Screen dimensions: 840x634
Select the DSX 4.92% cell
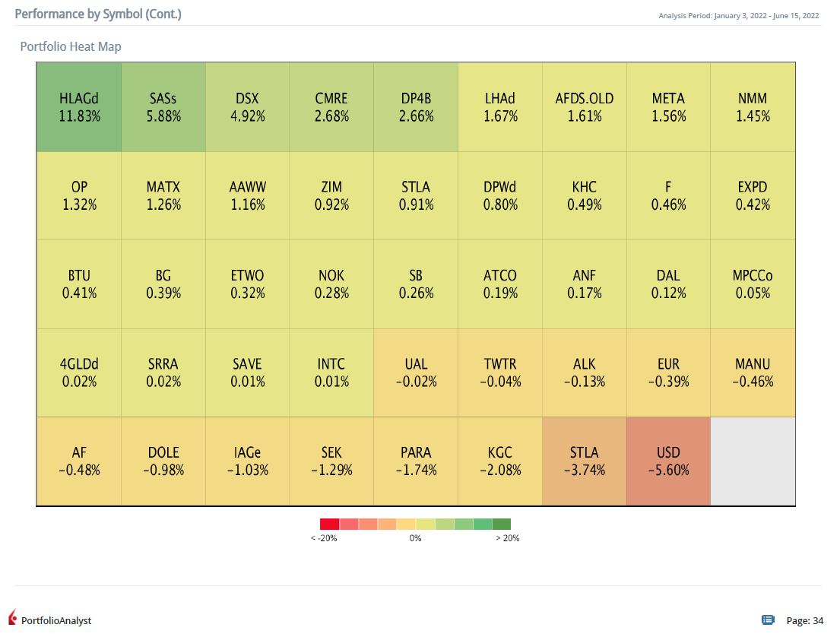[x=247, y=107]
